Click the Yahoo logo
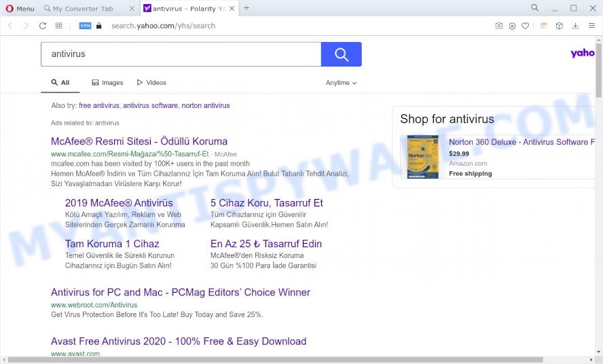The height and width of the screenshot is (364, 603). [x=583, y=53]
